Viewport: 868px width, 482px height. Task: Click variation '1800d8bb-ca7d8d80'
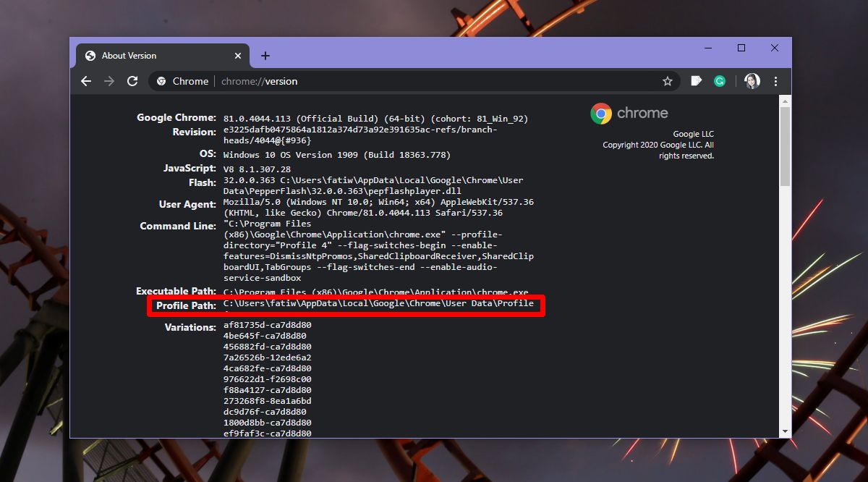tap(268, 423)
